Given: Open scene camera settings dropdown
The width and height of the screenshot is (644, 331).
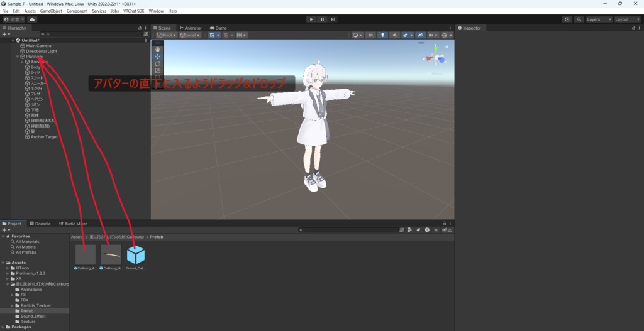Looking at the screenshot, I should [433, 35].
